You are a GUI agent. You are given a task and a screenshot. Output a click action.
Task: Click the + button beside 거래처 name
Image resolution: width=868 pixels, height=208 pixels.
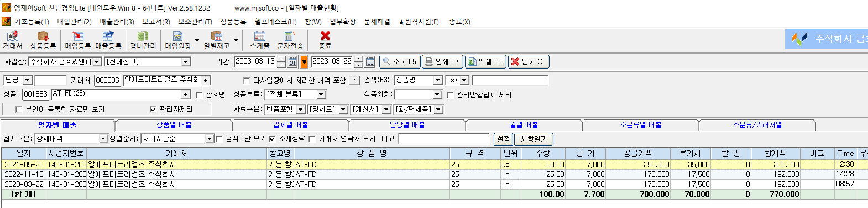tap(205, 80)
